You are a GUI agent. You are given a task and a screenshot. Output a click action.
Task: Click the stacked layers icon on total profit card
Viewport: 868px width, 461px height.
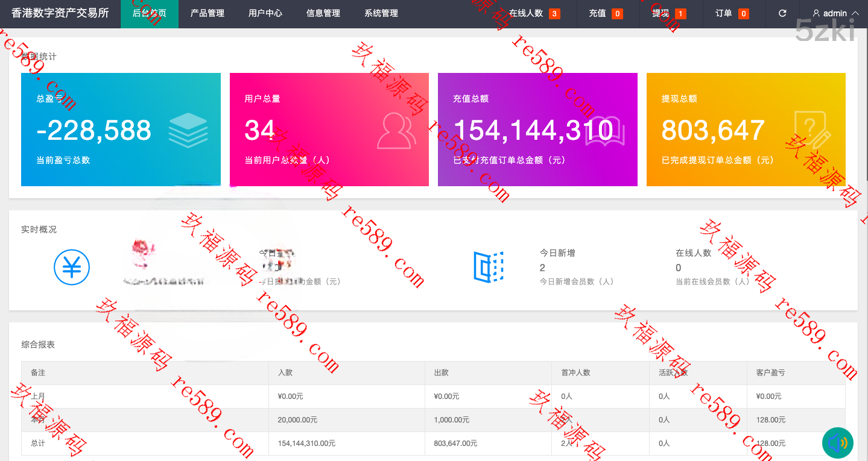(x=188, y=130)
